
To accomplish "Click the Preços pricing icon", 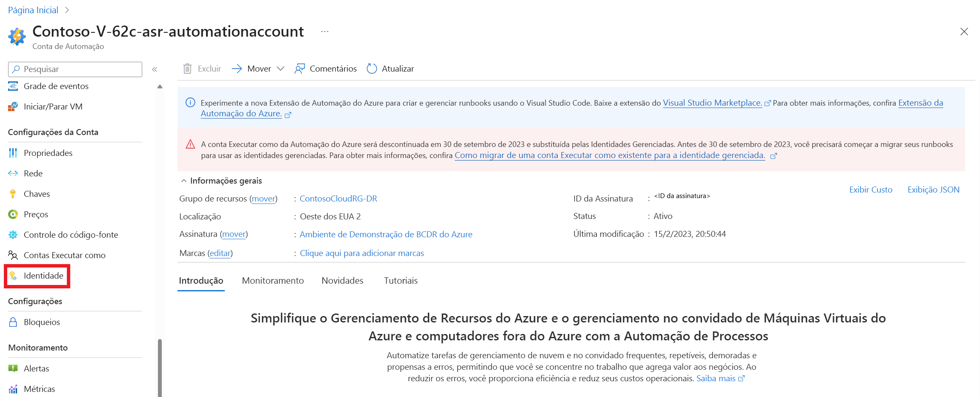I will 13,214.
